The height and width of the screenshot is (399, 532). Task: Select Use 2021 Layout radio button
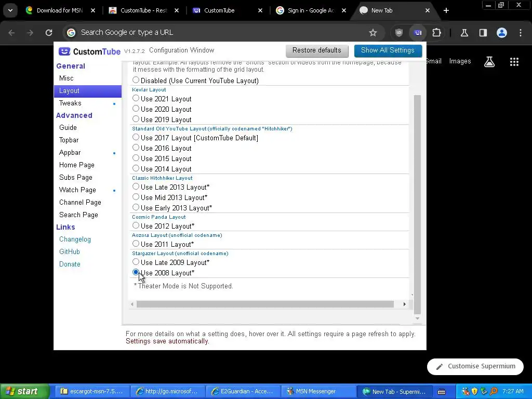coord(136,98)
